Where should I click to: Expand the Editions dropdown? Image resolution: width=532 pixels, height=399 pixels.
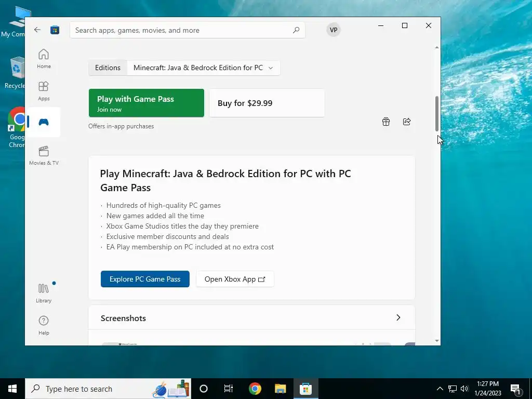click(x=203, y=68)
